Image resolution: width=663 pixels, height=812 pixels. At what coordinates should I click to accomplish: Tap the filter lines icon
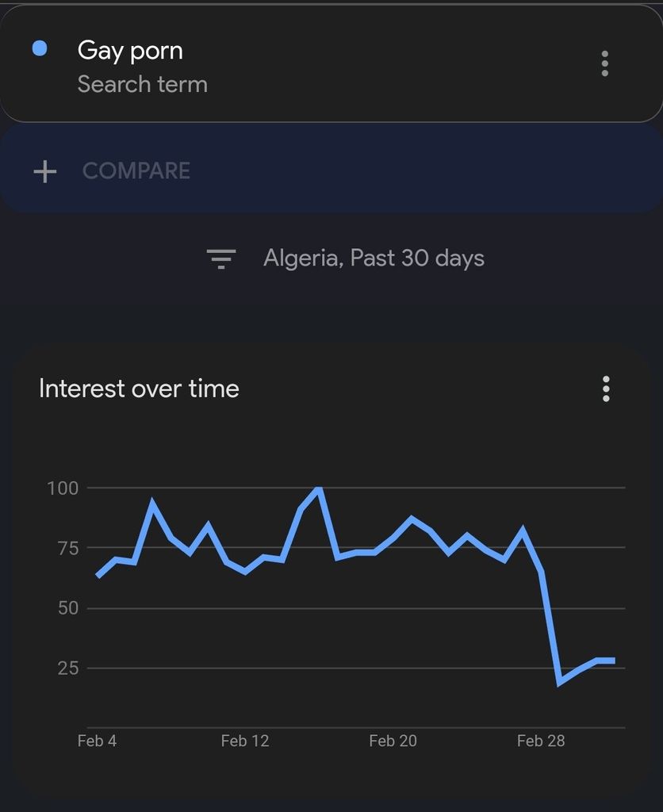click(221, 259)
